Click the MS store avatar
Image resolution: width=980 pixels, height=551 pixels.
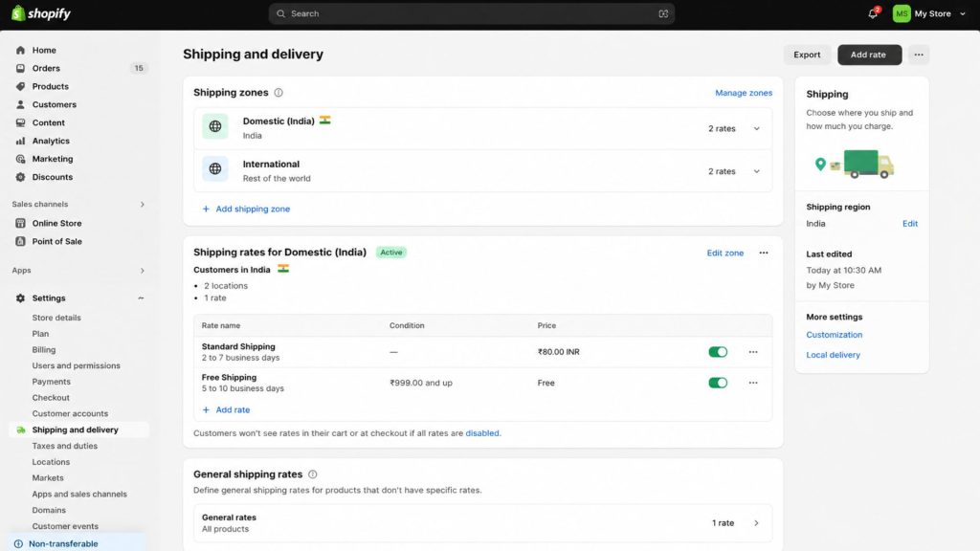point(902,13)
